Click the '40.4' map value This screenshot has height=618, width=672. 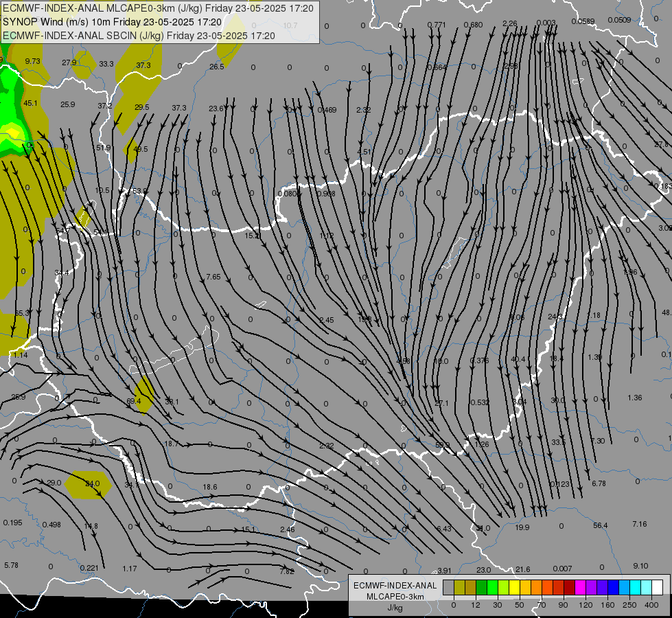(x=518, y=359)
